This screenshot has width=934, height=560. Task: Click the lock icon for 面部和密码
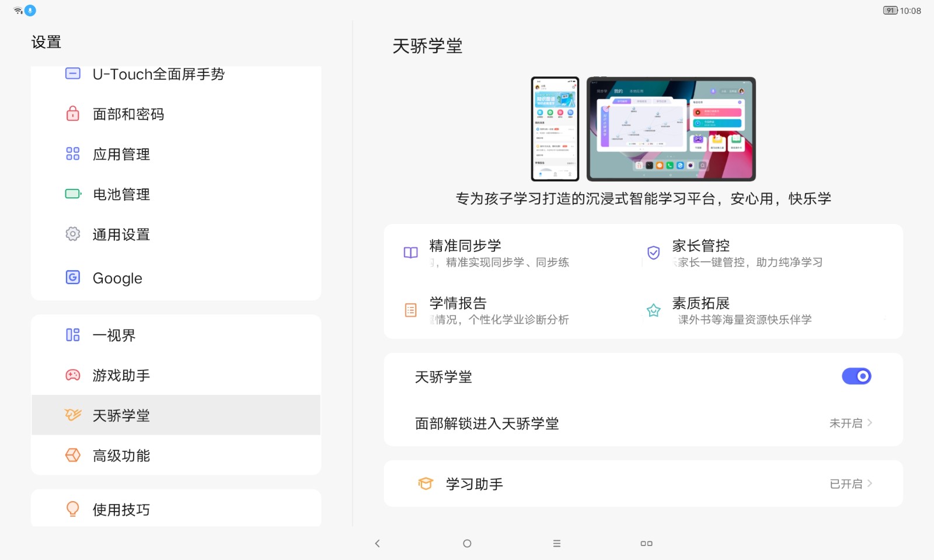[x=73, y=113]
